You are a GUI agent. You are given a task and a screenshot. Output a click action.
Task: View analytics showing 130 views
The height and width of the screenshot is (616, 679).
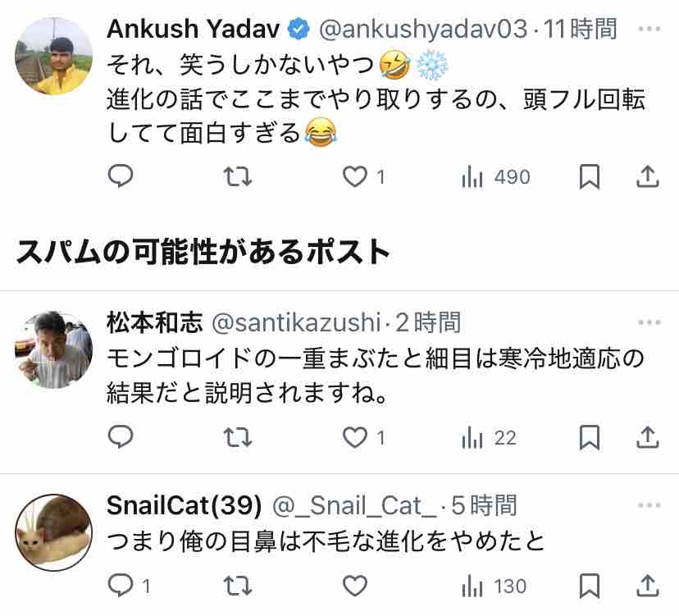coord(494,586)
